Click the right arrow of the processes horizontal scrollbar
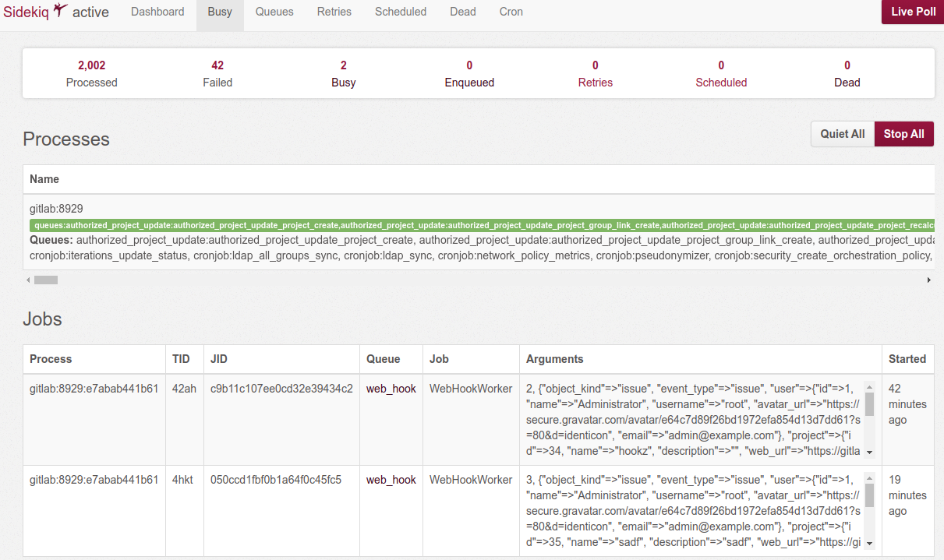The height and width of the screenshot is (560, 944). pyautogui.click(x=928, y=280)
